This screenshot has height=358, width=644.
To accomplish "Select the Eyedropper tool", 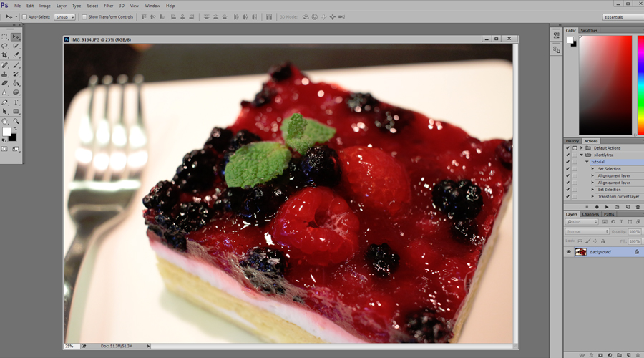I will point(16,55).
